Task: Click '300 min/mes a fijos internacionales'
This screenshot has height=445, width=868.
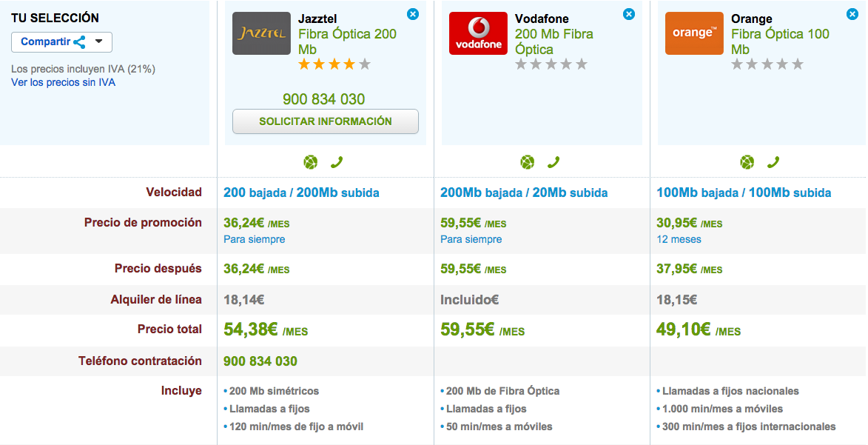Action: click(x=749, y=426)
